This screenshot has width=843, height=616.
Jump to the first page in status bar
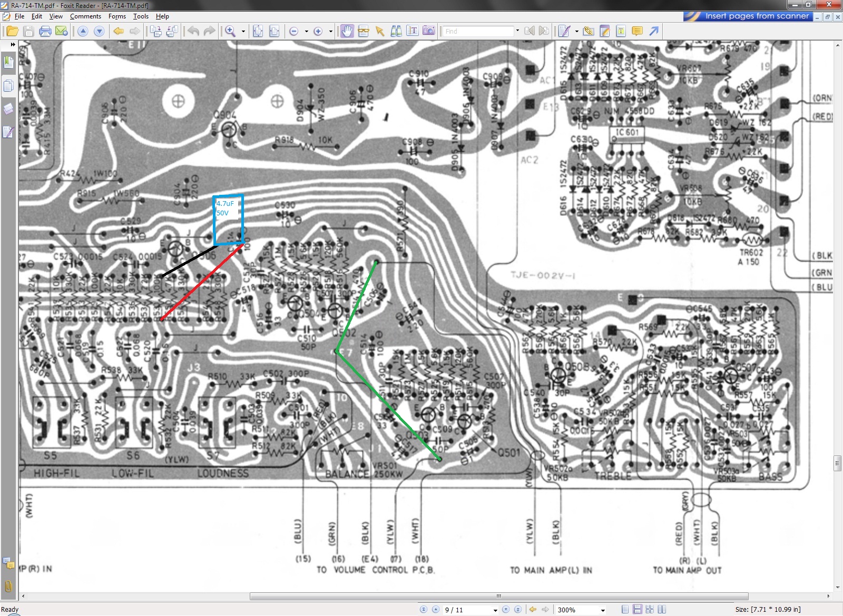tap(424, 610)
